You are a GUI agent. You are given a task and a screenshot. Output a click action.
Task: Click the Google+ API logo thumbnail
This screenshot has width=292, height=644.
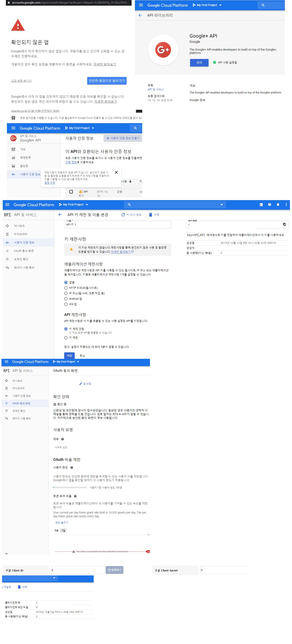pos(163,50)
